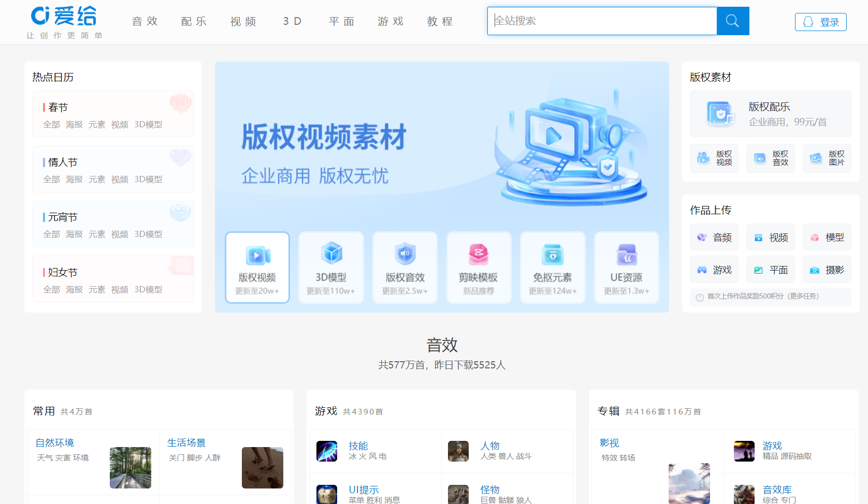Click 全部 under 春节
This screenshot has width=868, height=504.
[51, 124]
